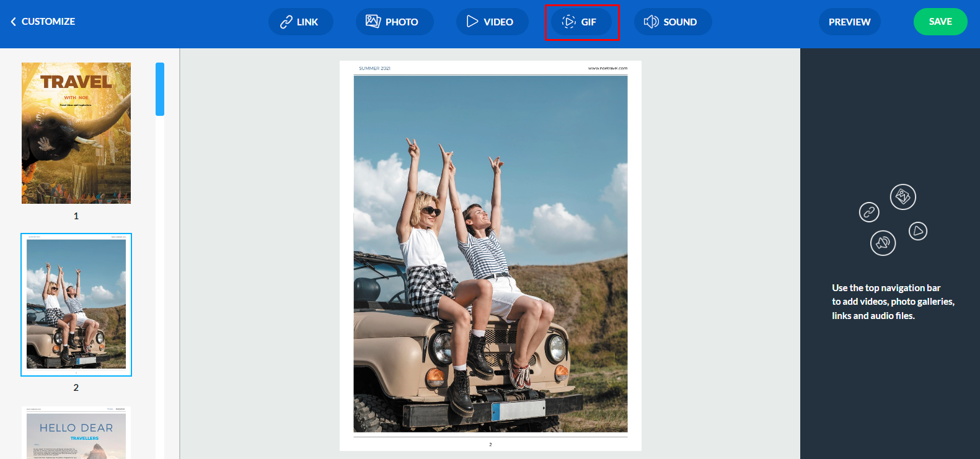Add a Link from the top bar
The height and width of the screenshot is (459, 980).
coord(301,22)
